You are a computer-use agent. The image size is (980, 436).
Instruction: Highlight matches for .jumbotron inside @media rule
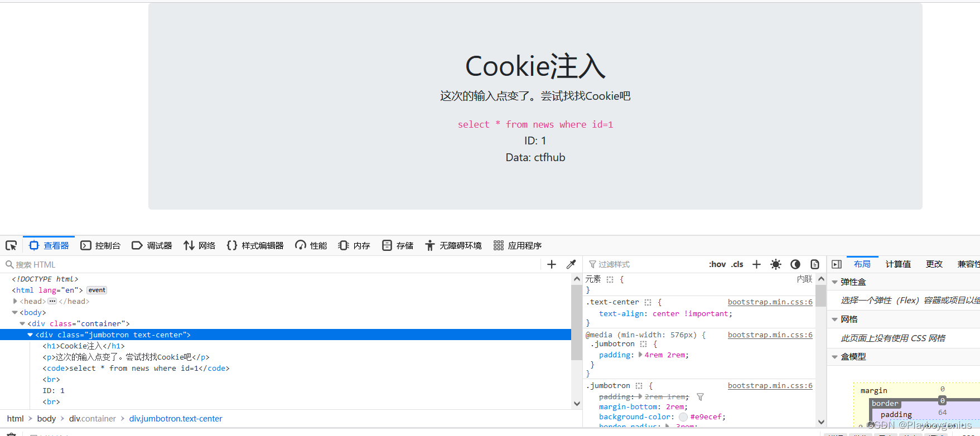[x=643, y=344]
